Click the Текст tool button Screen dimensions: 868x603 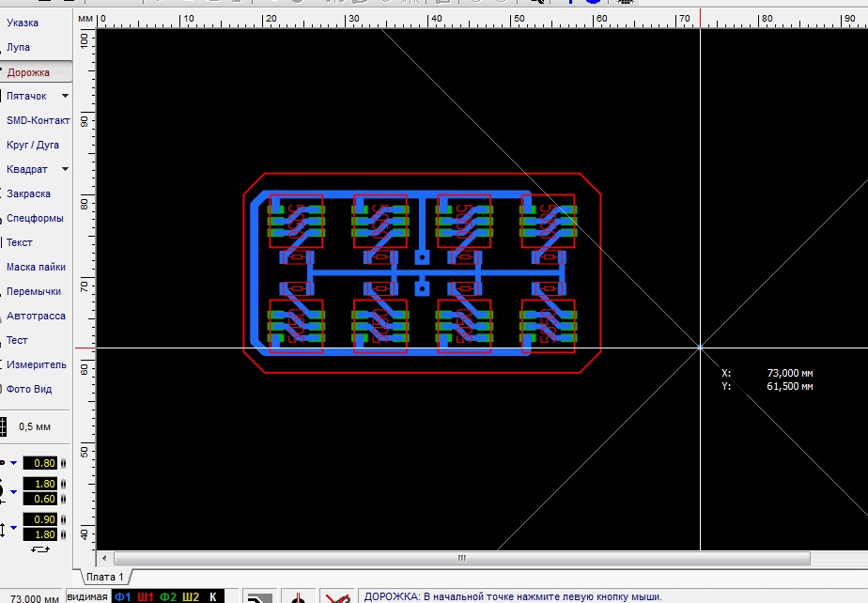(20, 242)
